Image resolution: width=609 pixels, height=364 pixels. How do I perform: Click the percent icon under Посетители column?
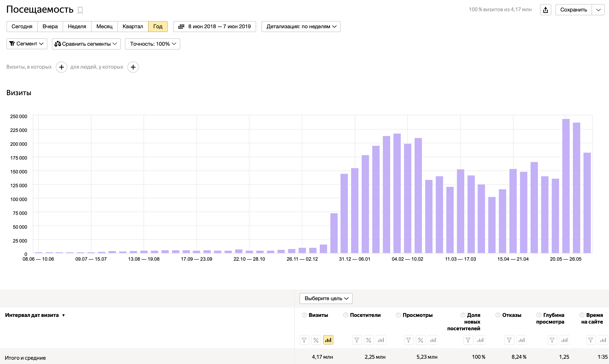click(x=368, y=340)
